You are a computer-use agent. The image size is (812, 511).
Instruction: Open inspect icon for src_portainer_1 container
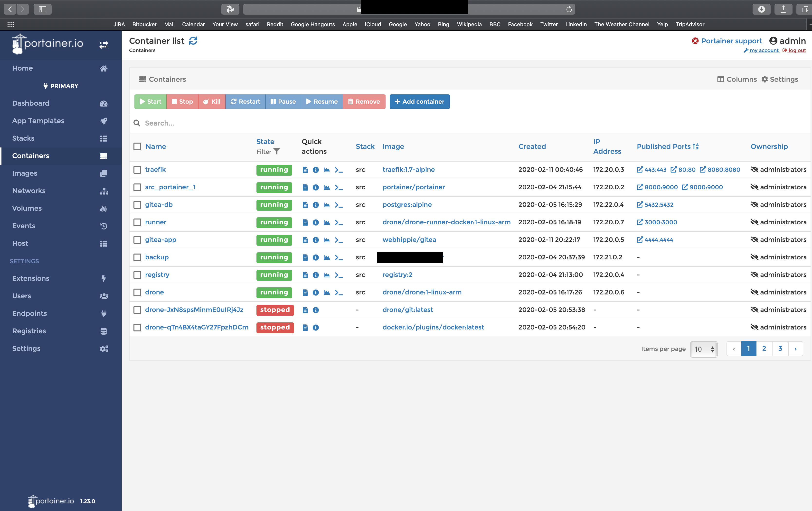pyautogui.click(x=316, y=187)
